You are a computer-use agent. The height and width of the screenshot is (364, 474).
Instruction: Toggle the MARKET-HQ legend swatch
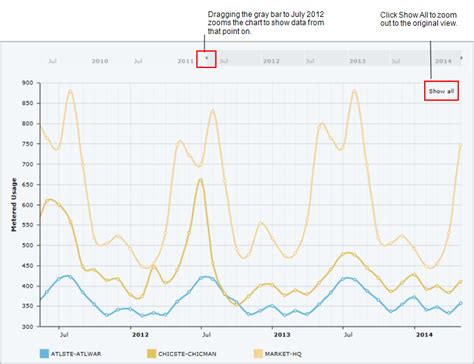[x=258, y=354]
